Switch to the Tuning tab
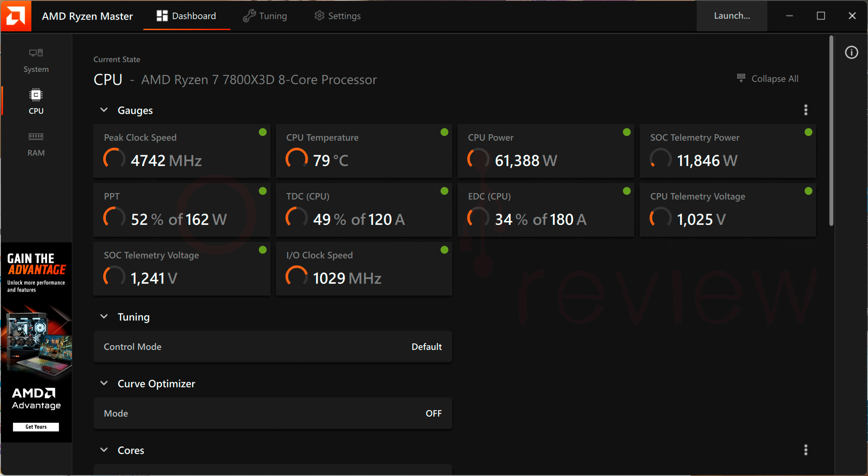This screenshot has height=476, width=868. pos(265,16)
